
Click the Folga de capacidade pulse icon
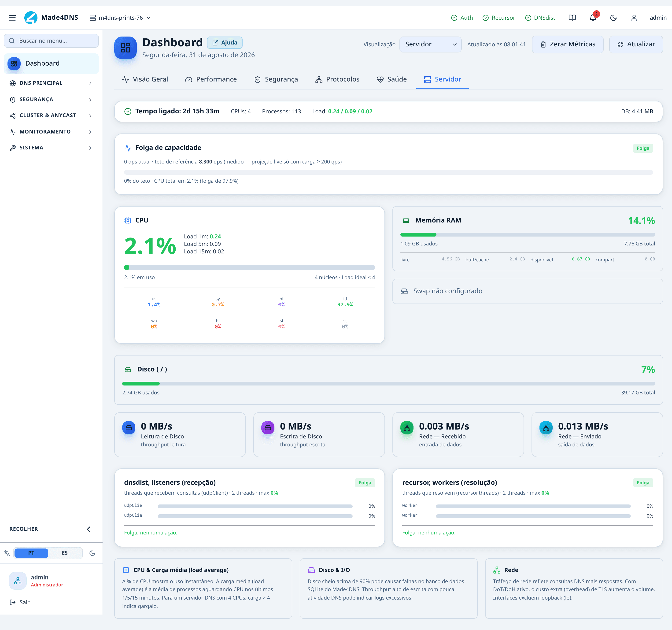click(x=128, y=148)
